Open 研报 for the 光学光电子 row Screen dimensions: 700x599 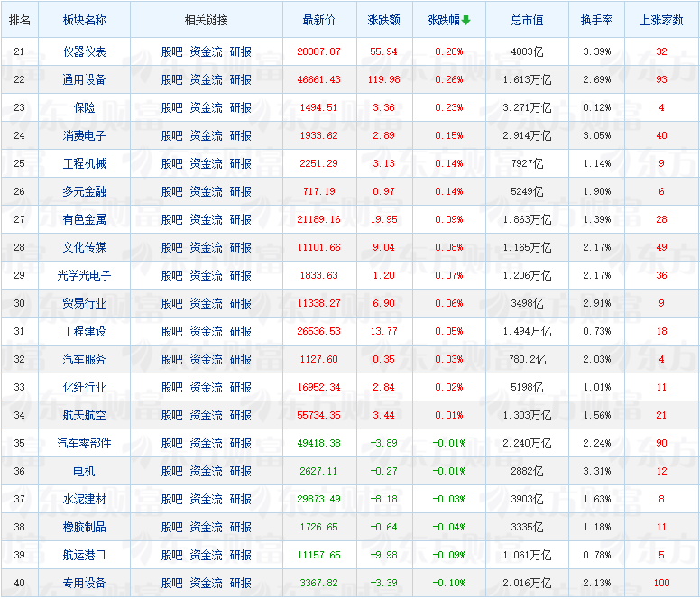coord(241,275)
